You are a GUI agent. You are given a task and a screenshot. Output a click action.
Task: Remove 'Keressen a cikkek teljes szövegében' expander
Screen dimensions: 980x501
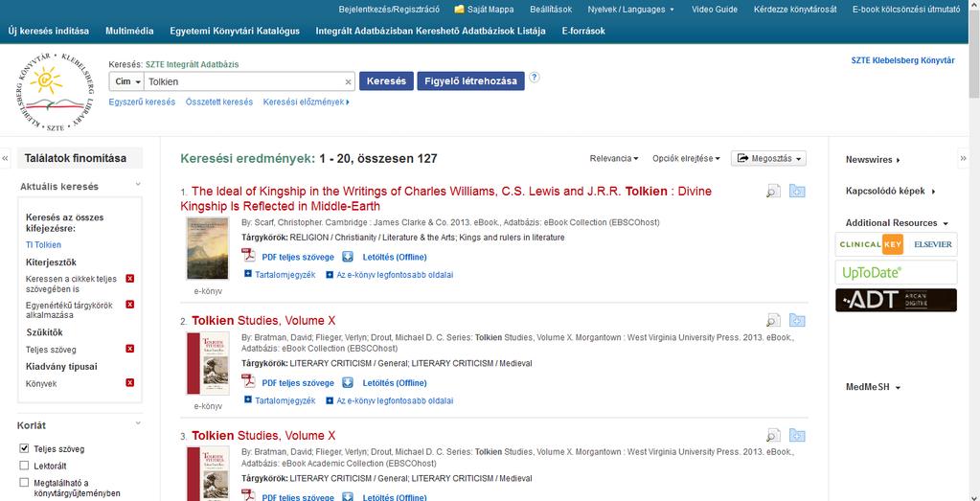pos(130,279)
